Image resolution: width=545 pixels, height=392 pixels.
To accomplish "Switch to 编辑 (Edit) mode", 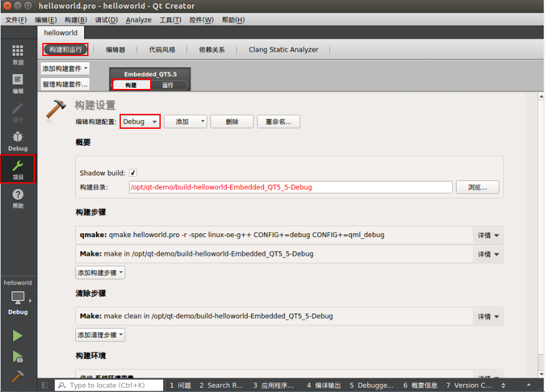I will point(17,83).
